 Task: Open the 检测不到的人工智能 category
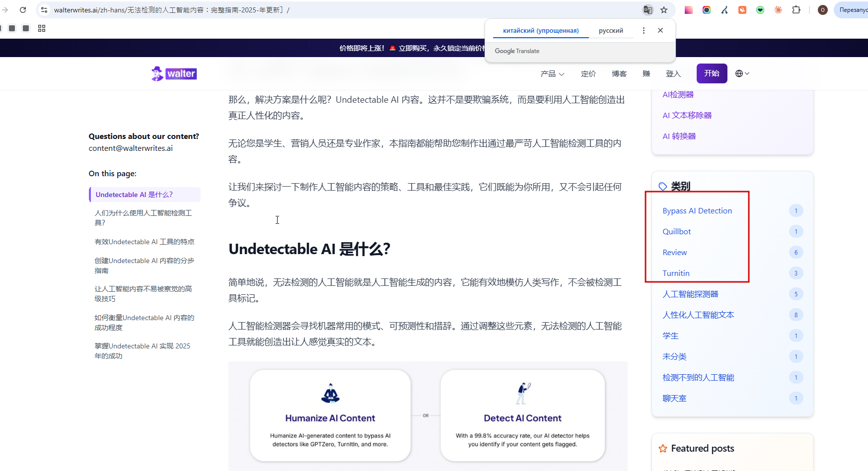point(698,378)
